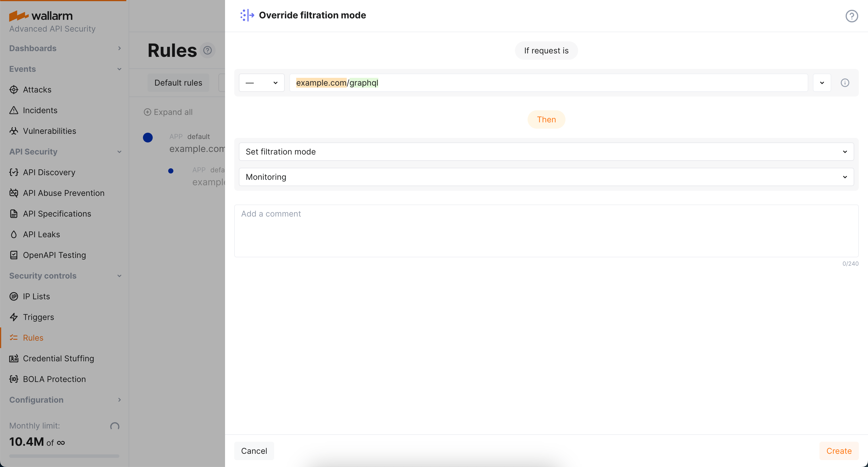Image resolution: width=868 pixels, height=467 pixels.
Task: Select the API Abuse Prevention icon
Action: (x=14, y=193)
